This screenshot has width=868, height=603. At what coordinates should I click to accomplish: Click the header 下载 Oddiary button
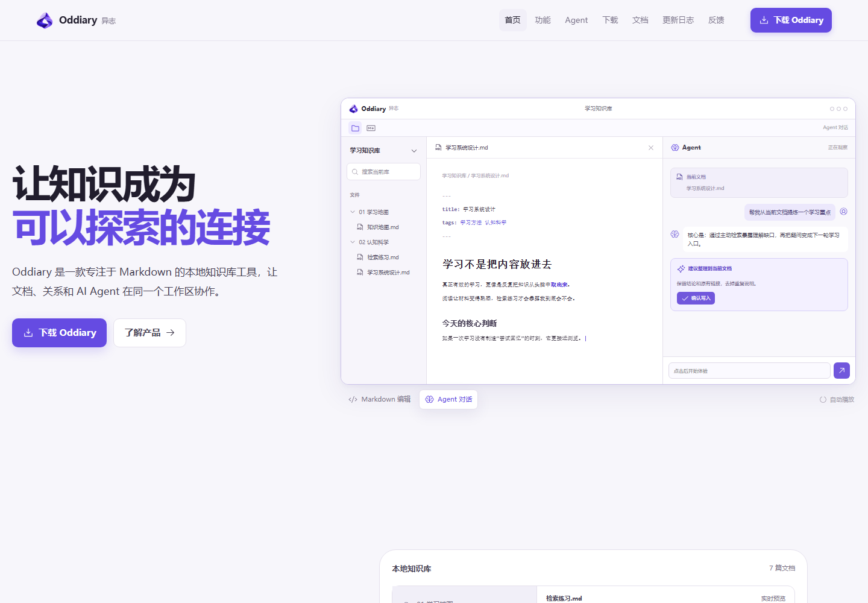click(791, 20)
